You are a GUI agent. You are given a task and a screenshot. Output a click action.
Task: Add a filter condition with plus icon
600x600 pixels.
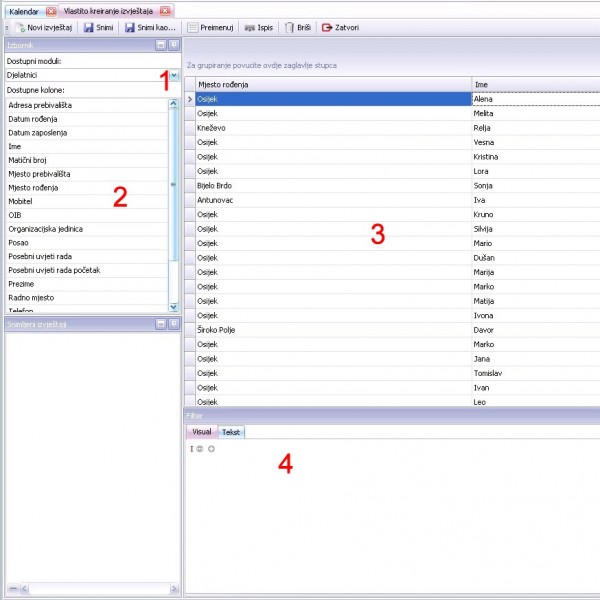[x=211, y=449]
